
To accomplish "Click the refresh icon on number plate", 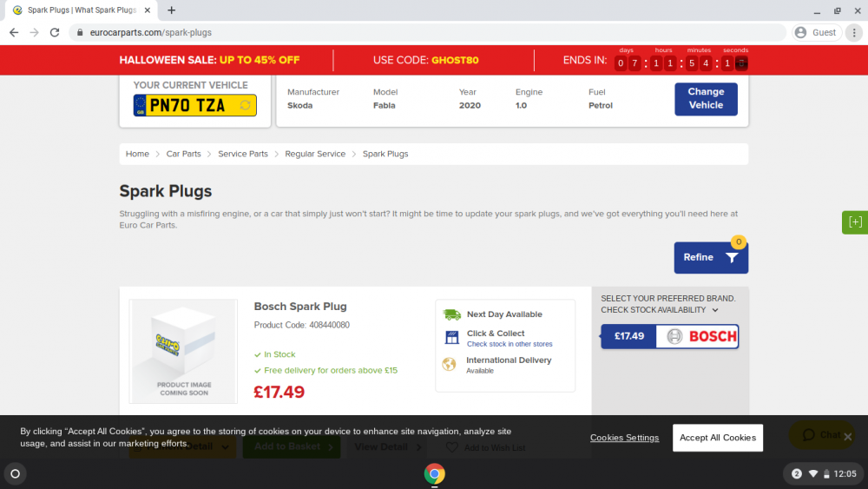I will pyautogui.click(x=246, y=105).
